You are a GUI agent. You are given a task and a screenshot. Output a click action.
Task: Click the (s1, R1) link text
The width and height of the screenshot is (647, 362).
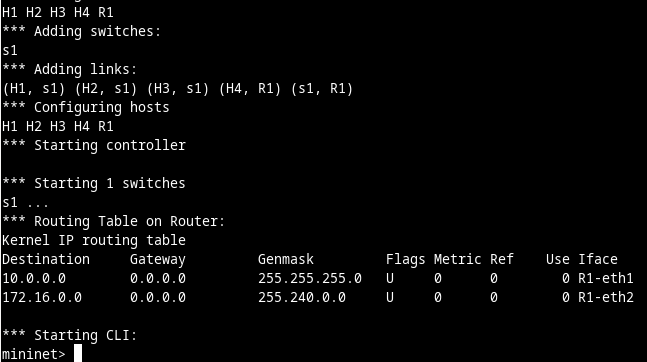[x=322, y=89]
